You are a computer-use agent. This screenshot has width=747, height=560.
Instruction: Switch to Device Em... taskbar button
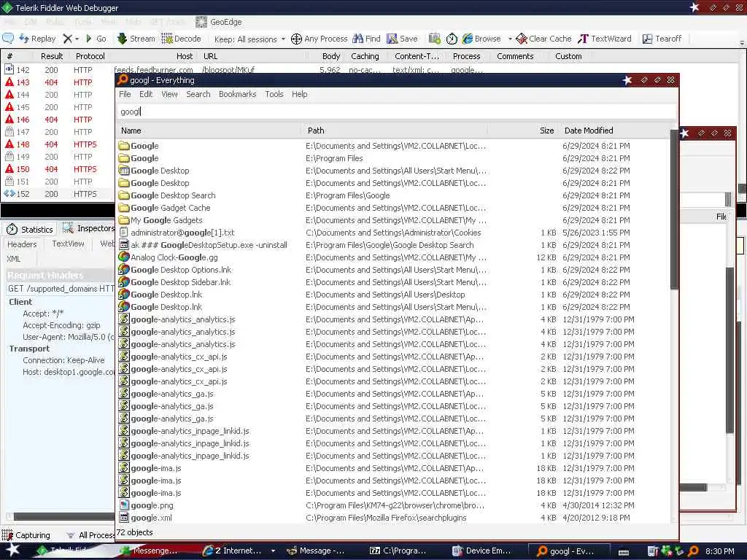tap(481, 551)
